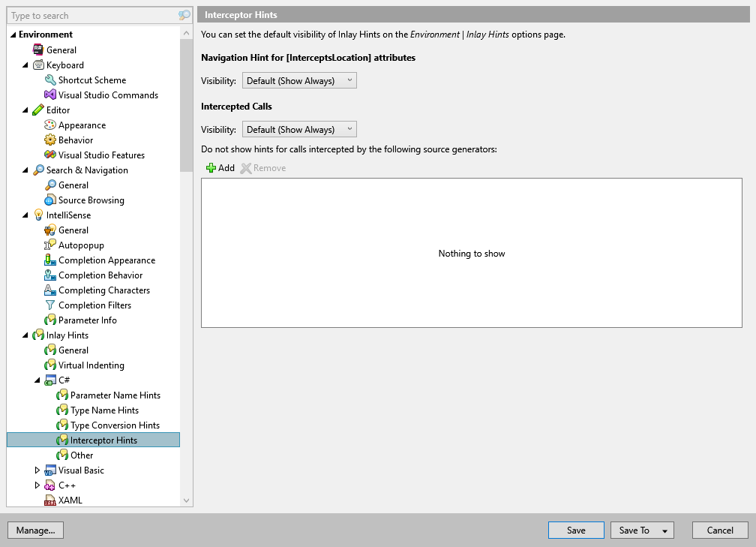756x547 pixels.
Task: Click the search magnifier icon in search box
Action: 184,16
